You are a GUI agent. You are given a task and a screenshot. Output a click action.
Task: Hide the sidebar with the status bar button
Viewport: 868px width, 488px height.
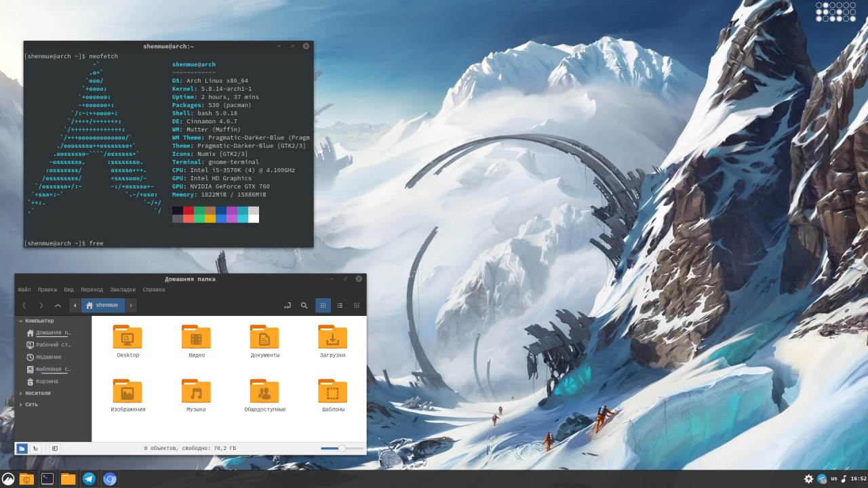[x=54, y=448]
